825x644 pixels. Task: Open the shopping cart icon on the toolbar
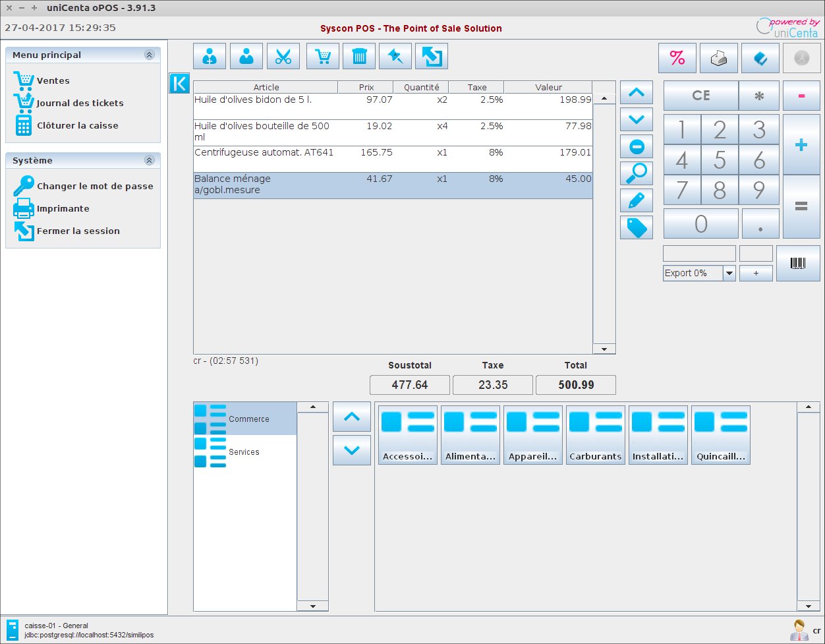[322, 56]
